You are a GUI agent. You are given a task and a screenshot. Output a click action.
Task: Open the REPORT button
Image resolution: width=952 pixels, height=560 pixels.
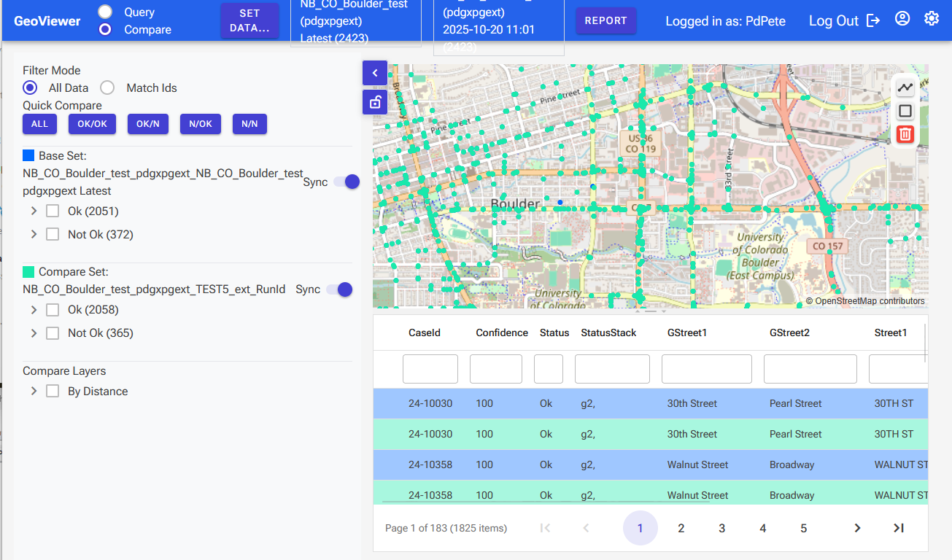click(606, 20)
